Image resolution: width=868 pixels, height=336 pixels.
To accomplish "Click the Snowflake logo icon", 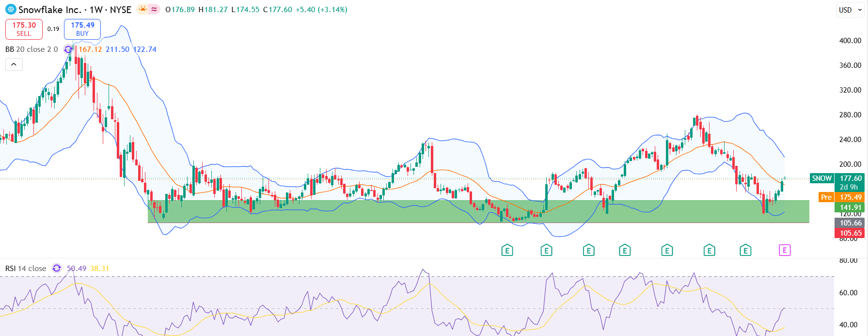I will (11, 9).
